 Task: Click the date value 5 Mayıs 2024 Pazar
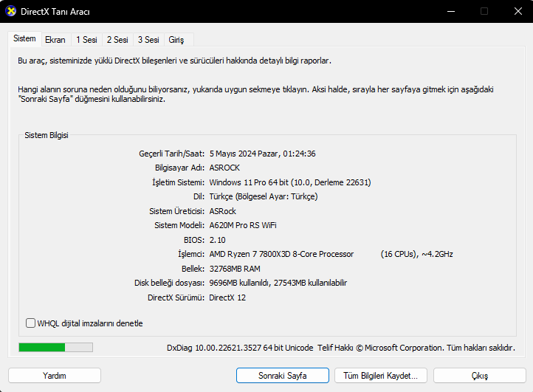tap(244, 154)
